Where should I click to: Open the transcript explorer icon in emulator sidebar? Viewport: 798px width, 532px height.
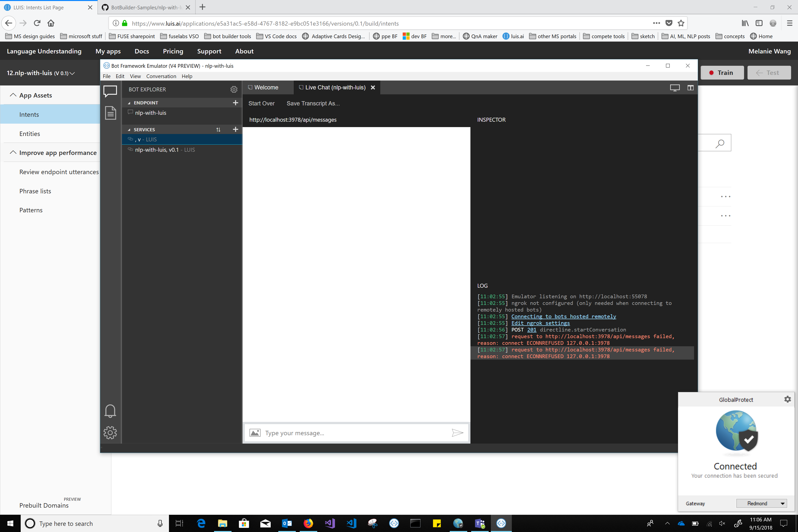click(x=110, y=113)
